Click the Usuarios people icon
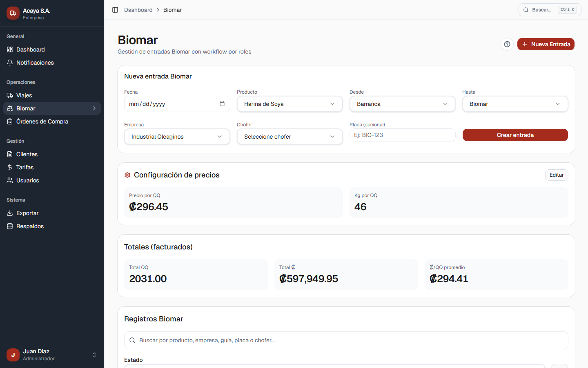 (x=10, y=180)
